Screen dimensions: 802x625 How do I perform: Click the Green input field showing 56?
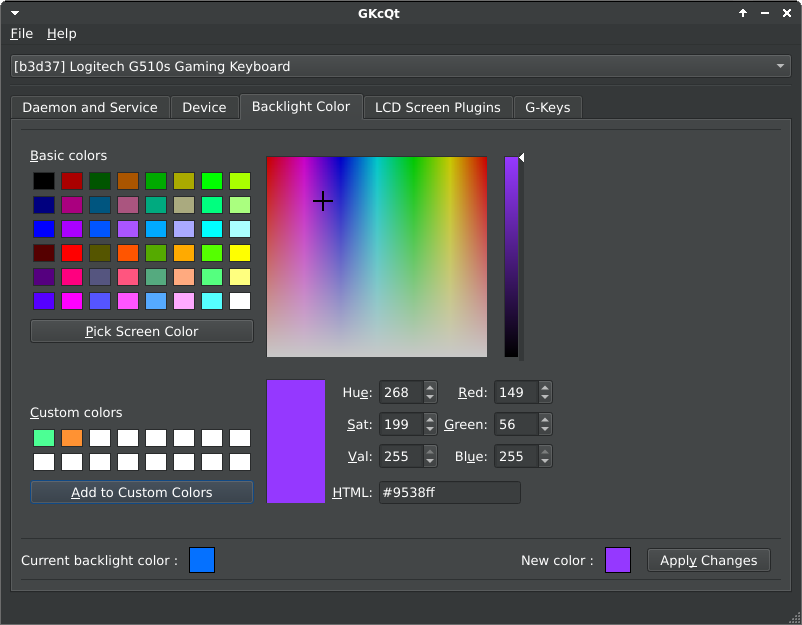517,424
